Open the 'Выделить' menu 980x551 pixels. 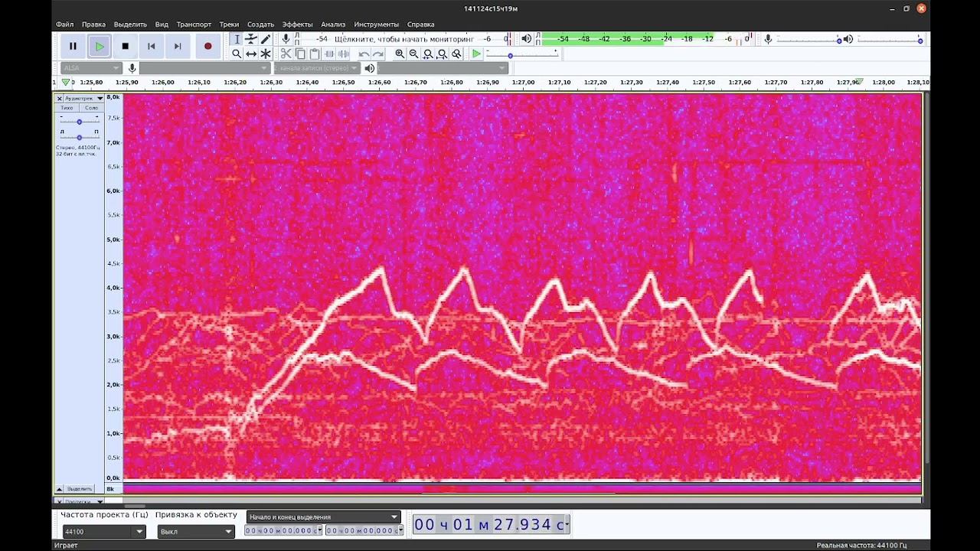[x=130, y=24]
